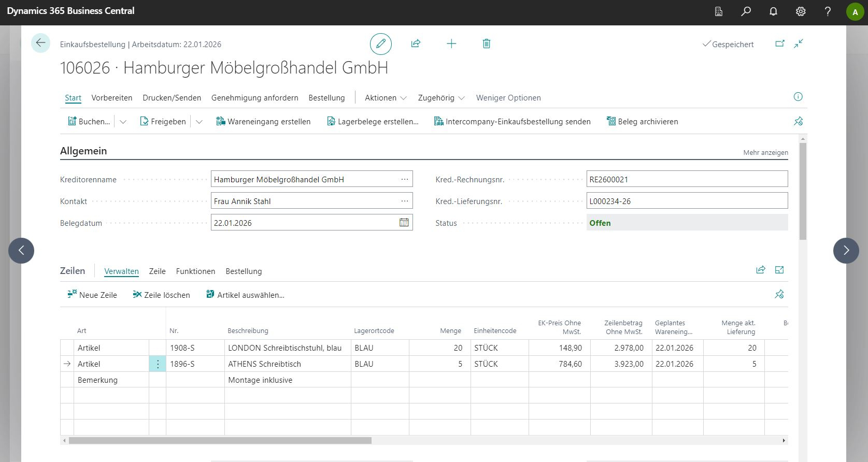Click the plus icon to create new
The width and height of the screenshot is (868, 462).
[x=451, y=44]
